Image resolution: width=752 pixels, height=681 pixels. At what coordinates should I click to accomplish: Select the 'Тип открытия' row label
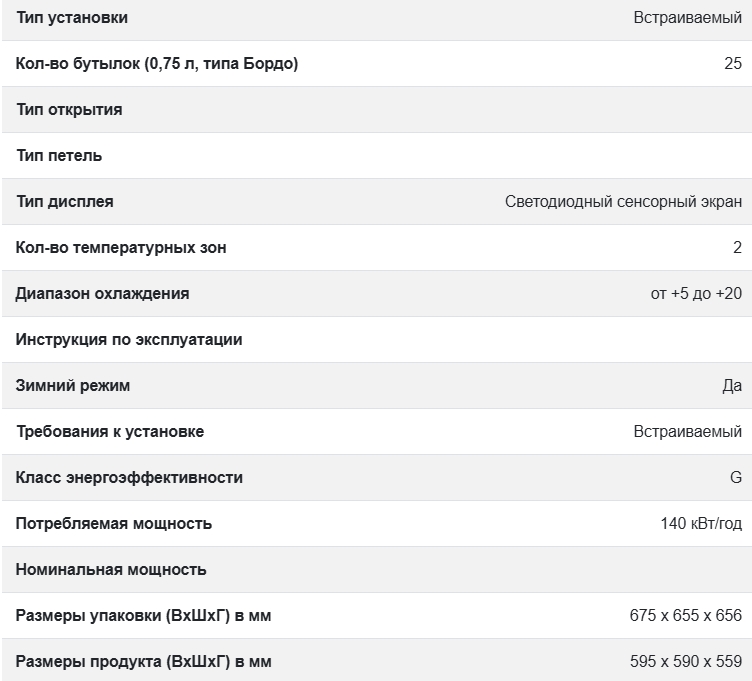tap(69, 110)
